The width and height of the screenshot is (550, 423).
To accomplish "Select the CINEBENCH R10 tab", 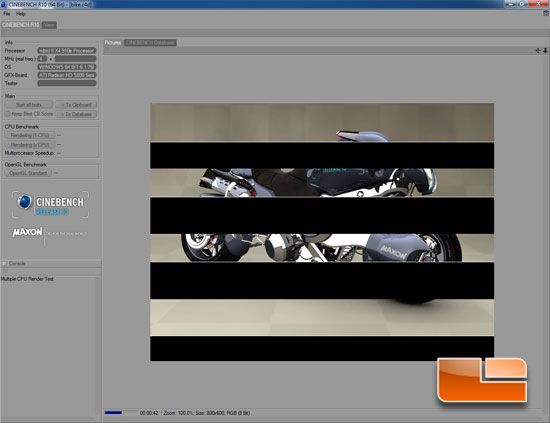I will tap(21, 25).
